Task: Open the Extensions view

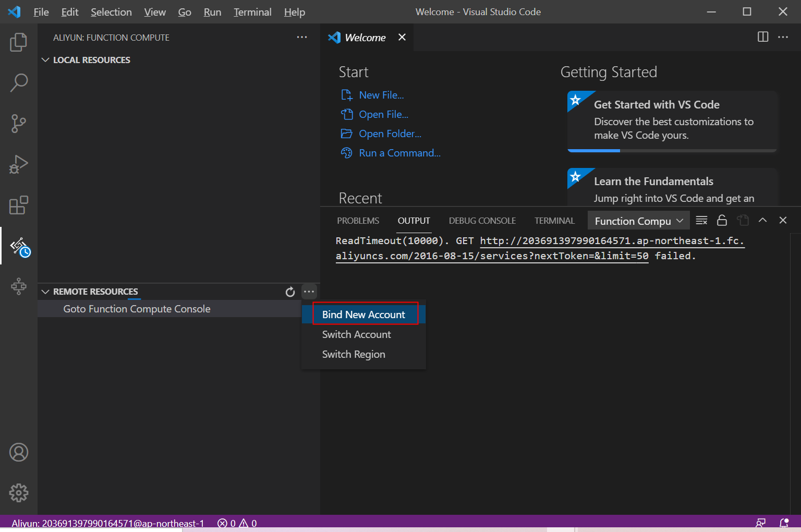Action: click(19, 205)
